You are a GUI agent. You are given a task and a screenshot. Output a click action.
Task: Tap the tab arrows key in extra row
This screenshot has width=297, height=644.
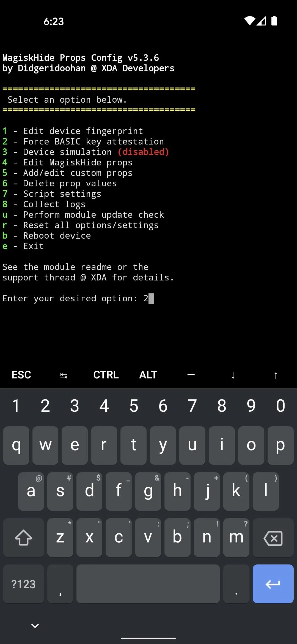click(64, 375)
